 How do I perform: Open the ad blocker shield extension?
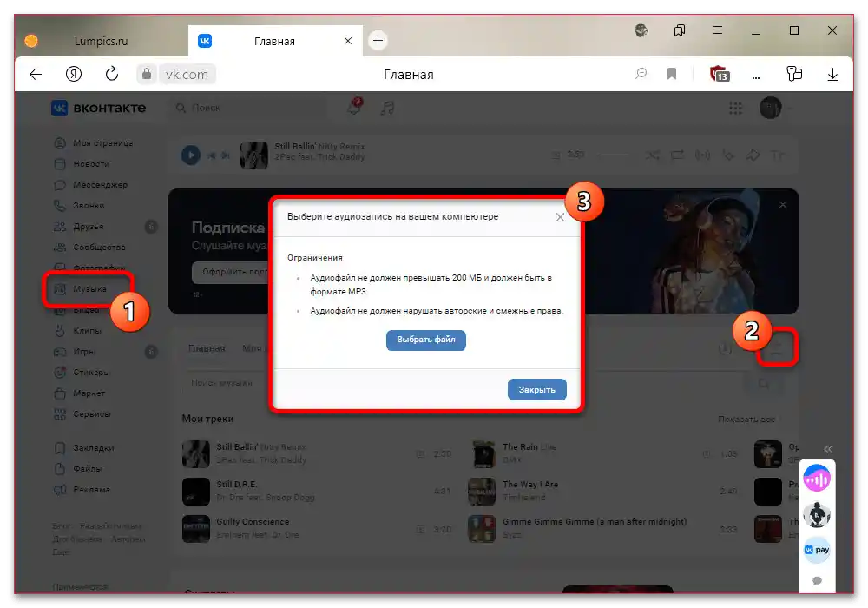click(x=719, y=74)
